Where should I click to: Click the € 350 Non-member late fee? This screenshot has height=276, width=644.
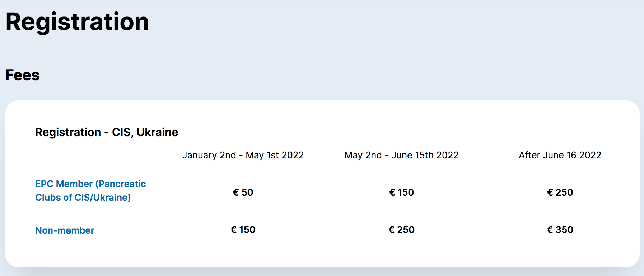[x=560, y=230]
